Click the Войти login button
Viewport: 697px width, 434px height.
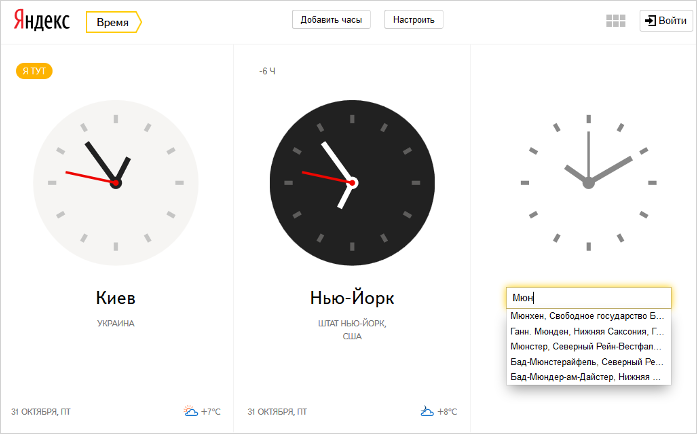coord(666,20)
